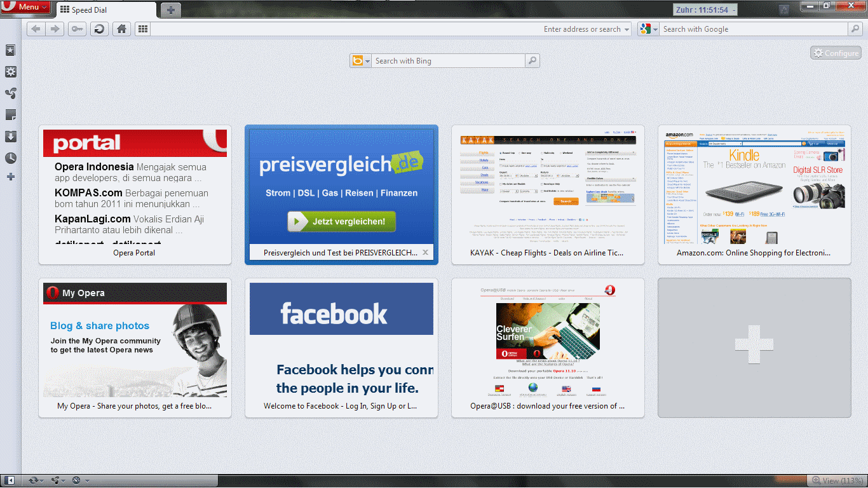
Task: Add a new speed dial entry
Action: pos(754,348)
